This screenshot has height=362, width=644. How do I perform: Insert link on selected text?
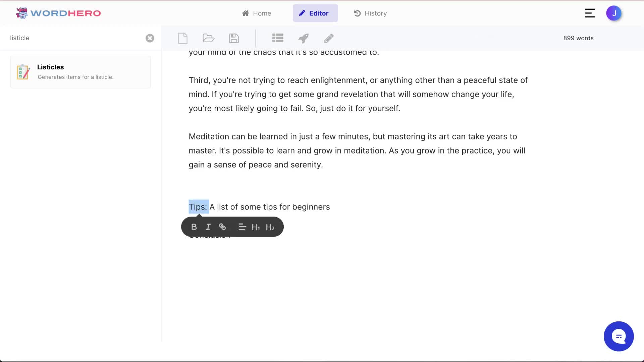point(222,227)
